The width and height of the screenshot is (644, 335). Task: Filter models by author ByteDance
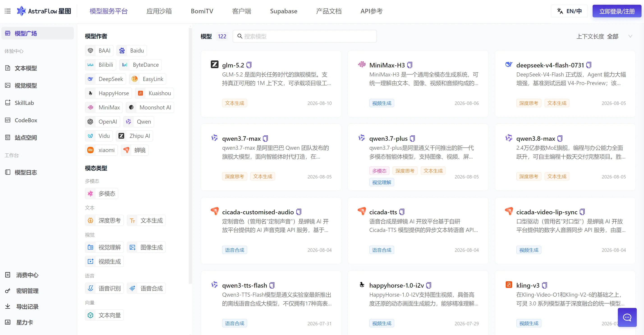[140, 65]
